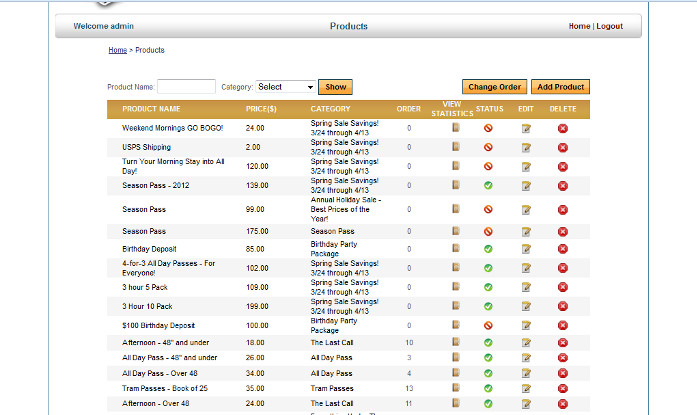Click the Home link in top navigation
Screen dimensions: 697x415
579,26
